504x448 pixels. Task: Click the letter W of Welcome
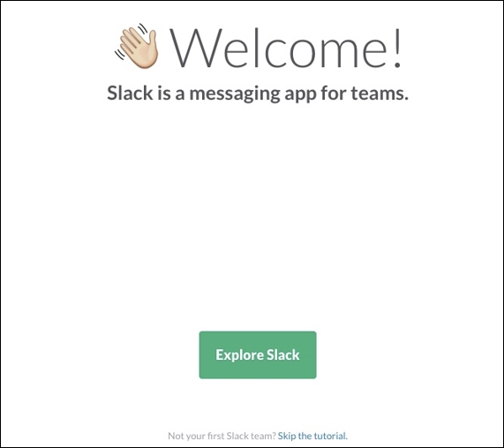pyautogui.click(x=196, y=48)
